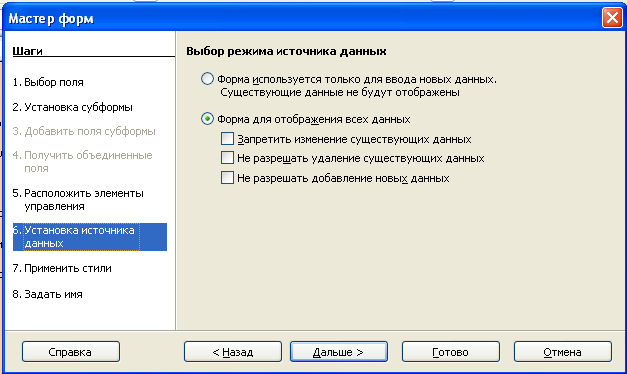The height and width of the screenshot is (374, 627).
Task: Finish the wizard with Готово
Action: coord(451,352)
